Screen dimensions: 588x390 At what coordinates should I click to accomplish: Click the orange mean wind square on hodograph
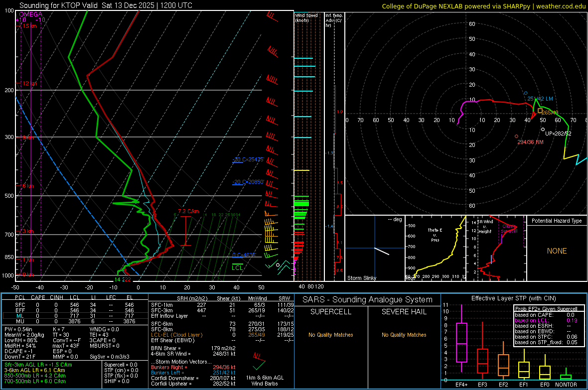pyautogui.click(x=540, y=111)
